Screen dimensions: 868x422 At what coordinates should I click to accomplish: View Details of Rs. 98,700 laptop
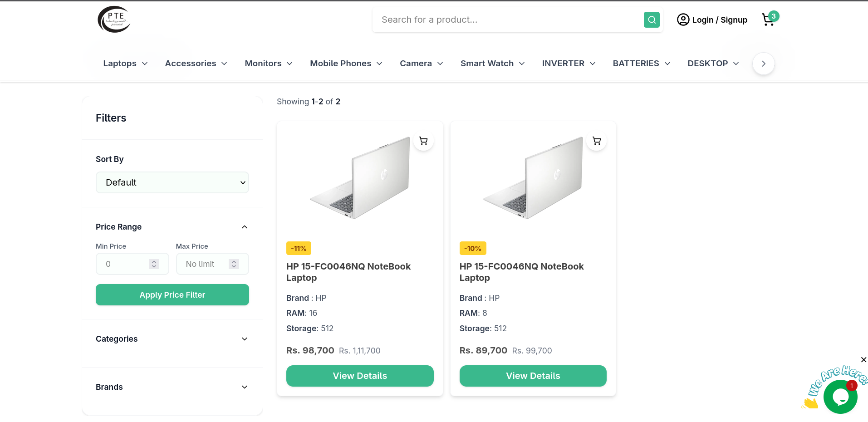point(360,376)
